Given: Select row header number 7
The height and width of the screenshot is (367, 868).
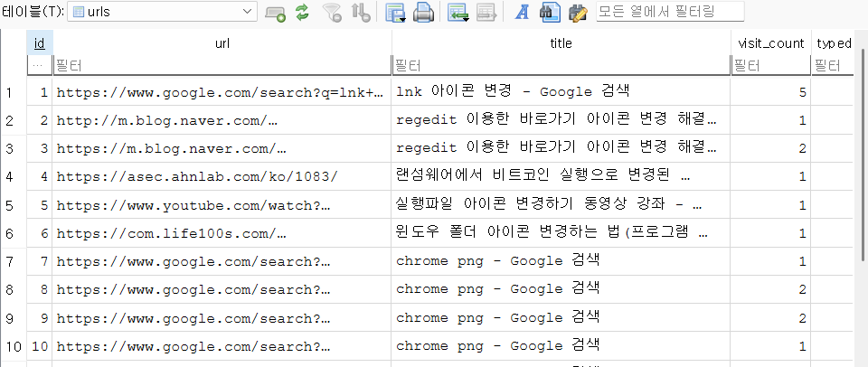Looking at the screenshot, I should [x=14, y=261].
